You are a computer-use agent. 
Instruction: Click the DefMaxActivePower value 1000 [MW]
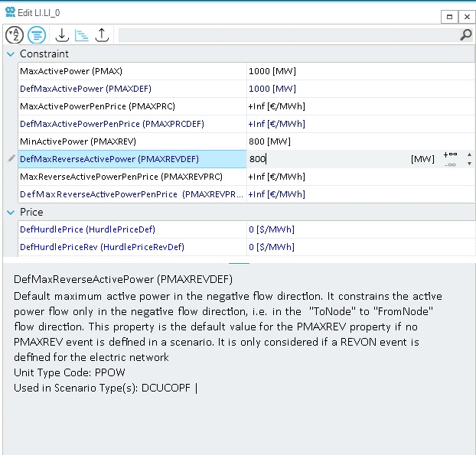[271, 89]
